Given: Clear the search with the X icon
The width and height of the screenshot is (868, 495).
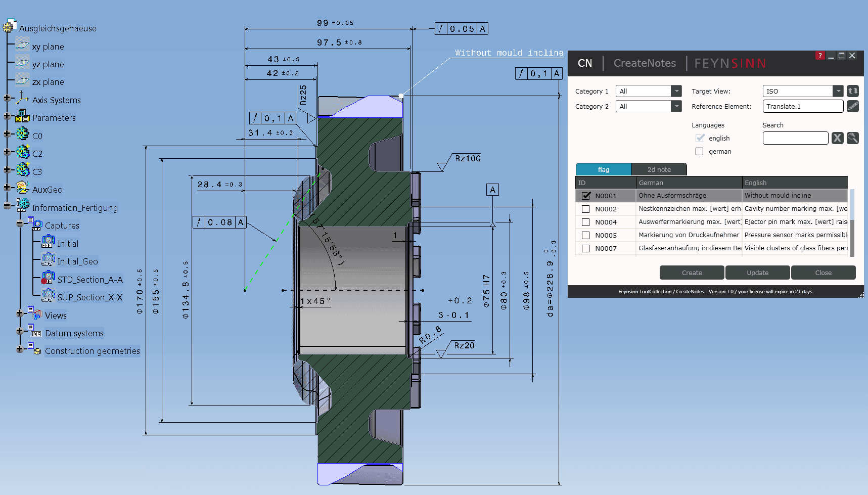Looking at the screenshot, I should point(838,138).
